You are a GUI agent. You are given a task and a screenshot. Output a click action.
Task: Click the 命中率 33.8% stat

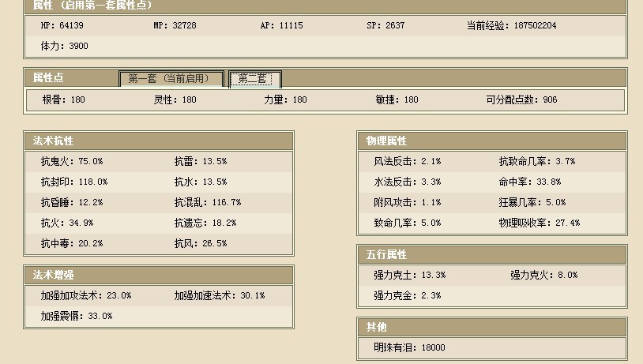coord(529,182)
